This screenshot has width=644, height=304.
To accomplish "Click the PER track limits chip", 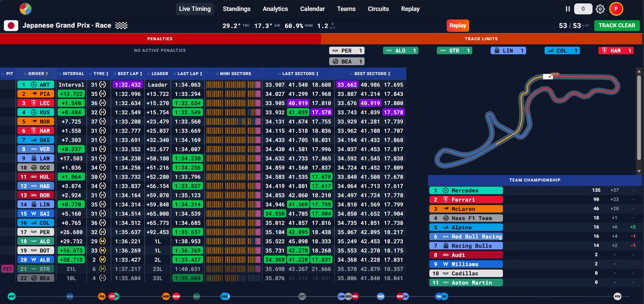I will [x=347, y=50].
